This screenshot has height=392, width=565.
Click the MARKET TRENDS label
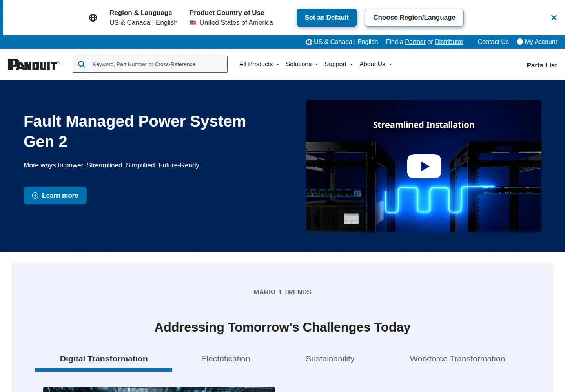click(x=282, y=292)
